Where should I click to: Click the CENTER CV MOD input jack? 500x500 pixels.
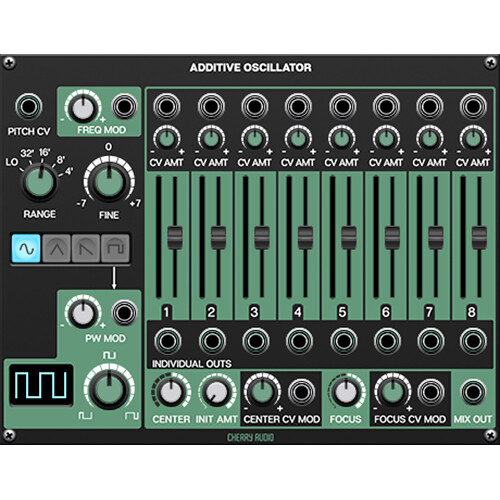coord(301,392)
